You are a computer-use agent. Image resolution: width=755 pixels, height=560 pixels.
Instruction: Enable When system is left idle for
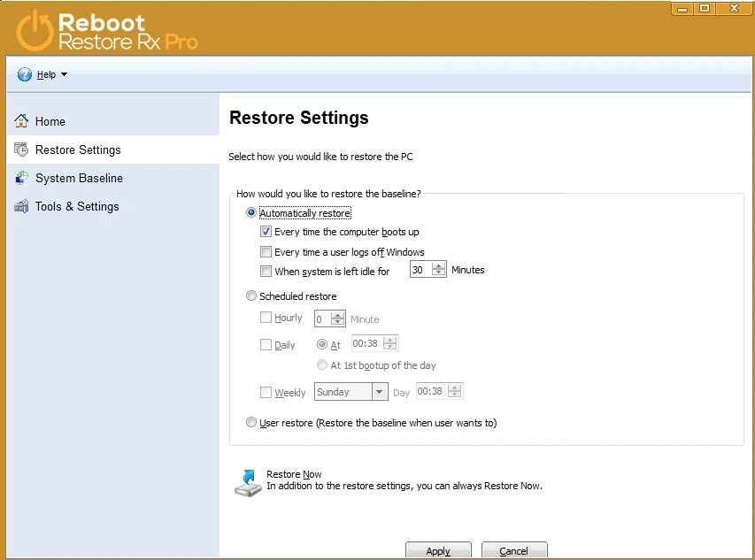point(266,271)
